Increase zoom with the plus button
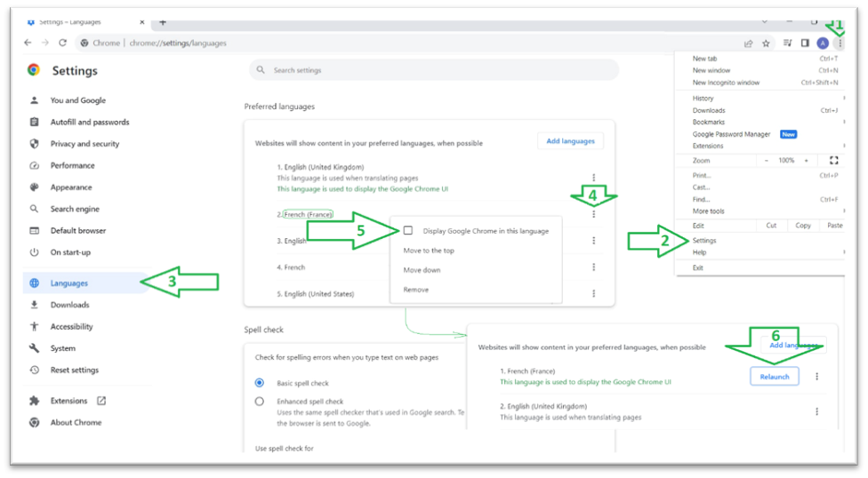Image resolution: width=868 pixels, height=478 pixels. [806, 161]
